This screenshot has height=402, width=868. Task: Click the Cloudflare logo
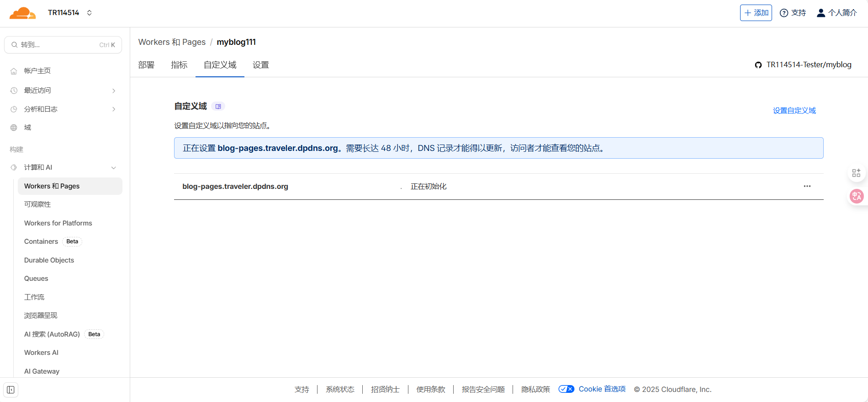[22, 13]
